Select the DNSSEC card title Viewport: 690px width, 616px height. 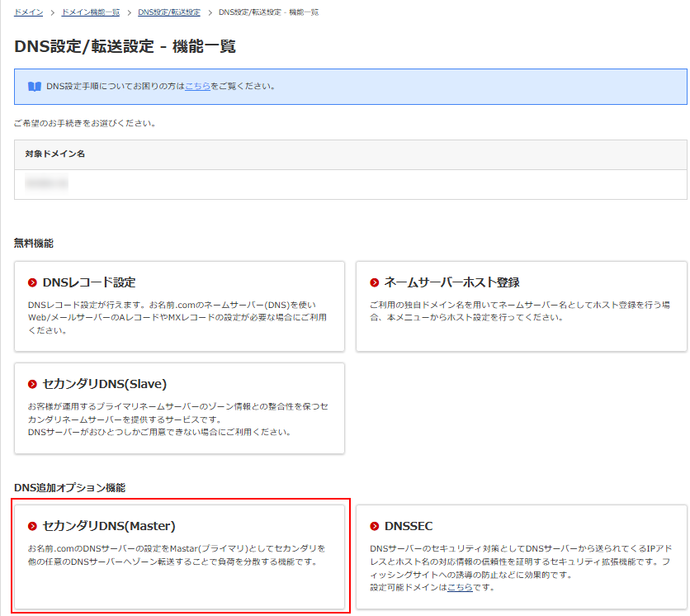point(408,526)
